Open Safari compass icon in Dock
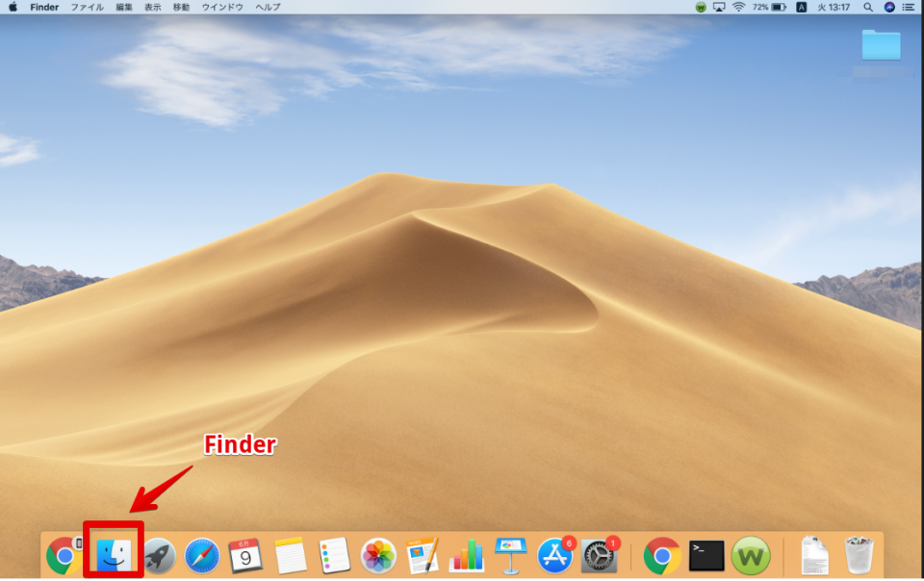This screenshot has width=924, height=581. (x=202, y=556)
